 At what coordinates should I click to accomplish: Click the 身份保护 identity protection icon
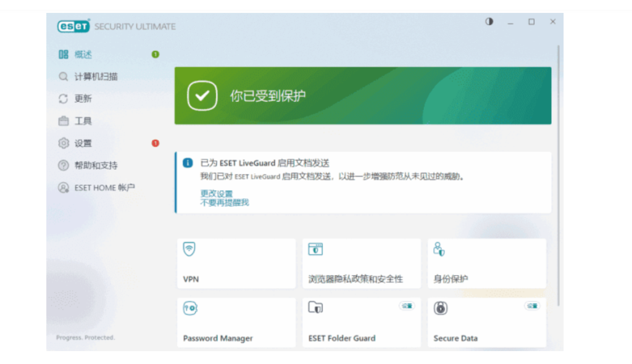[x=439, y=249]
